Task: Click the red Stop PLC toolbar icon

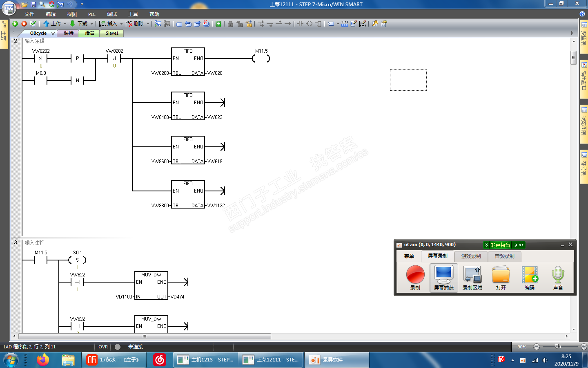Action: point(24,24)
